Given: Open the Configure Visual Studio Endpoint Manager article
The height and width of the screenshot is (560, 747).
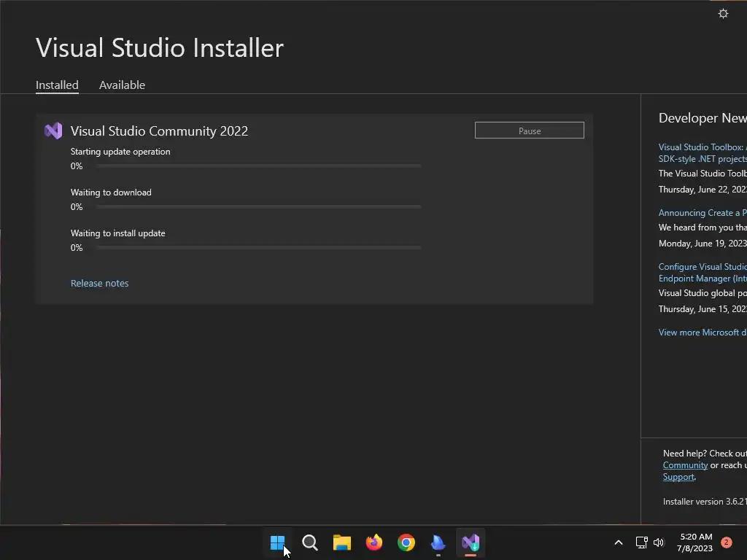Looking at the screenshot, I should point(703,273).
